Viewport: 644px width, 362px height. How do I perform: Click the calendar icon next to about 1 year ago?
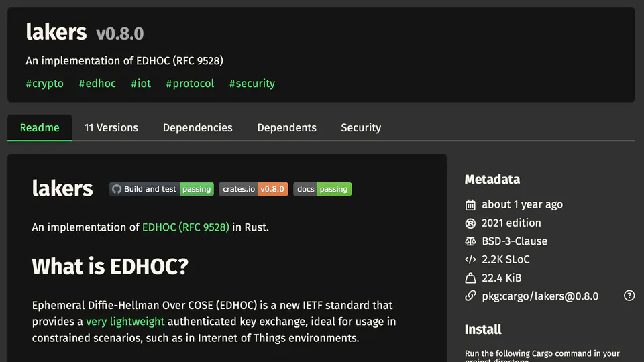pyautogui.click(x=470, y=205)
